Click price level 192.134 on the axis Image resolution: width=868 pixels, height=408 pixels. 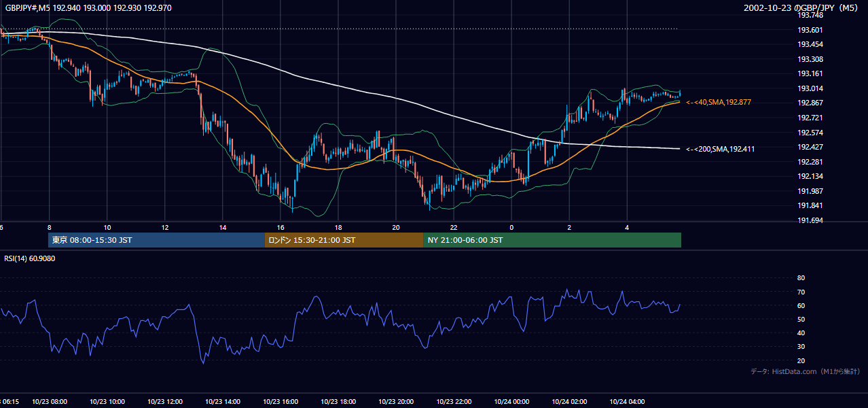[810, 177]
